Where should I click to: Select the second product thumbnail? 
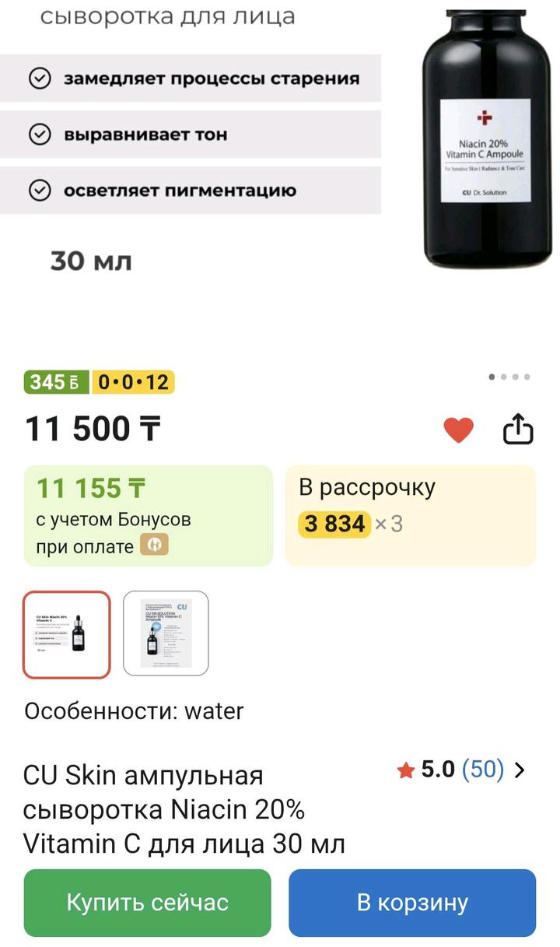[x=166, y=634]
